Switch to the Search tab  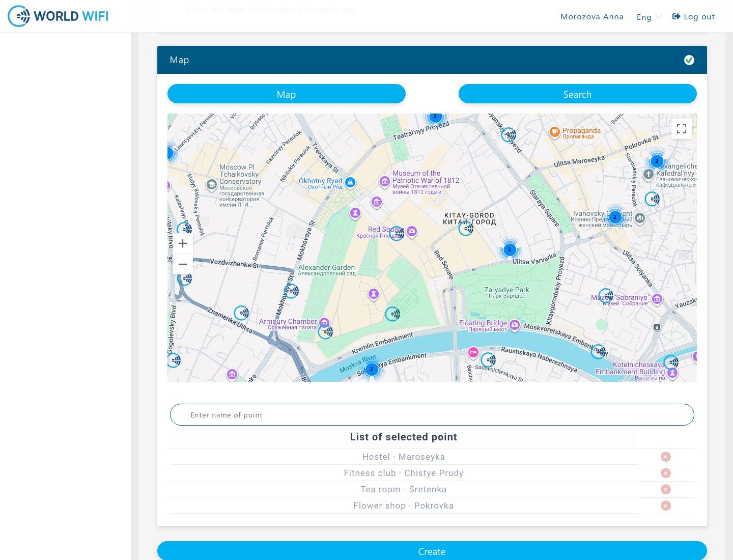(578, 94)
